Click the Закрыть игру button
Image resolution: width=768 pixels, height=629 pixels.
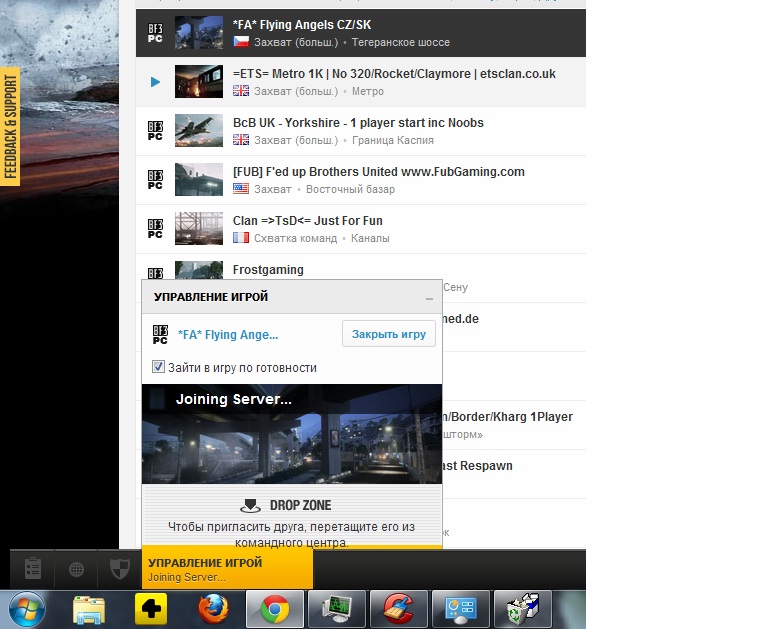point(389,334)
